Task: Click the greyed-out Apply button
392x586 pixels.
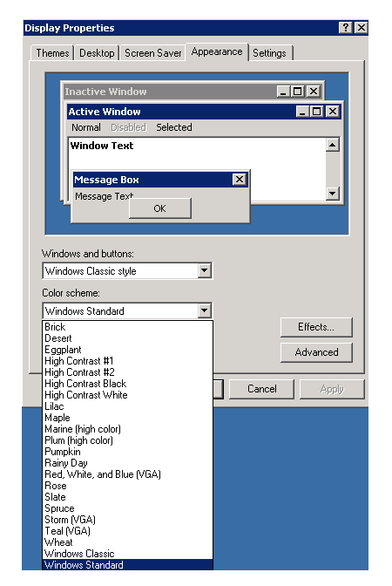Action: [332, 389]
